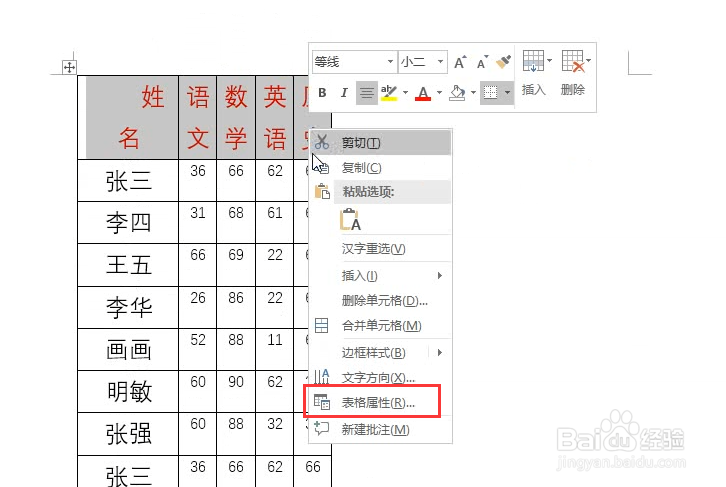Expand the Insert table dropdown arrow
The width and height of the screenshot is (726, 487).
pos(549,61)
